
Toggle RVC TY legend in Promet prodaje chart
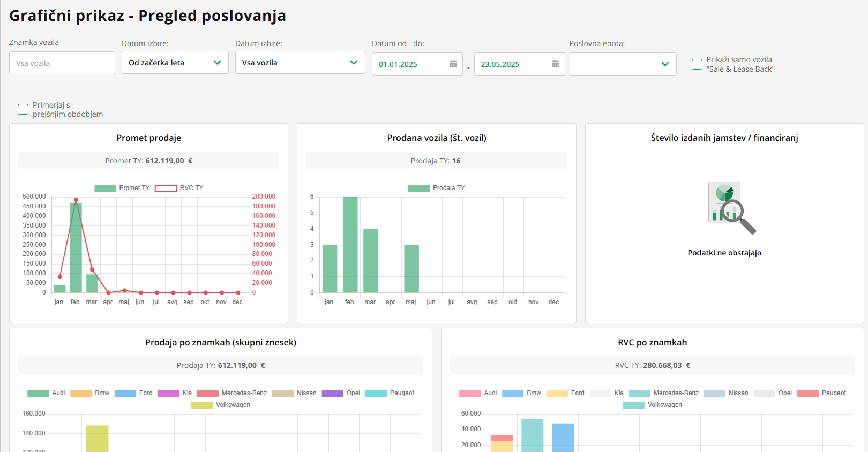point(179,188)
